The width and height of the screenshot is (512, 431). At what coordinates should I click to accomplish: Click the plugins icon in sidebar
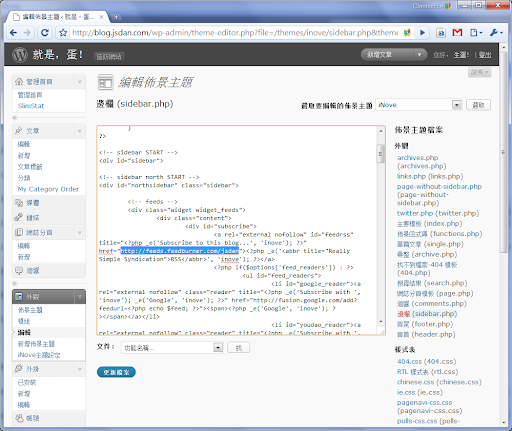pos(19,369)
